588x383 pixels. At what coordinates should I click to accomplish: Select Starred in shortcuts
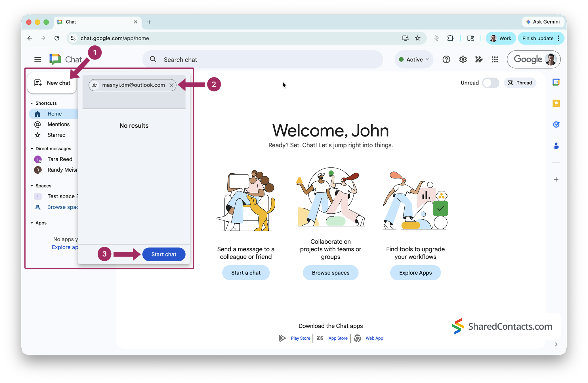[53, 135]
